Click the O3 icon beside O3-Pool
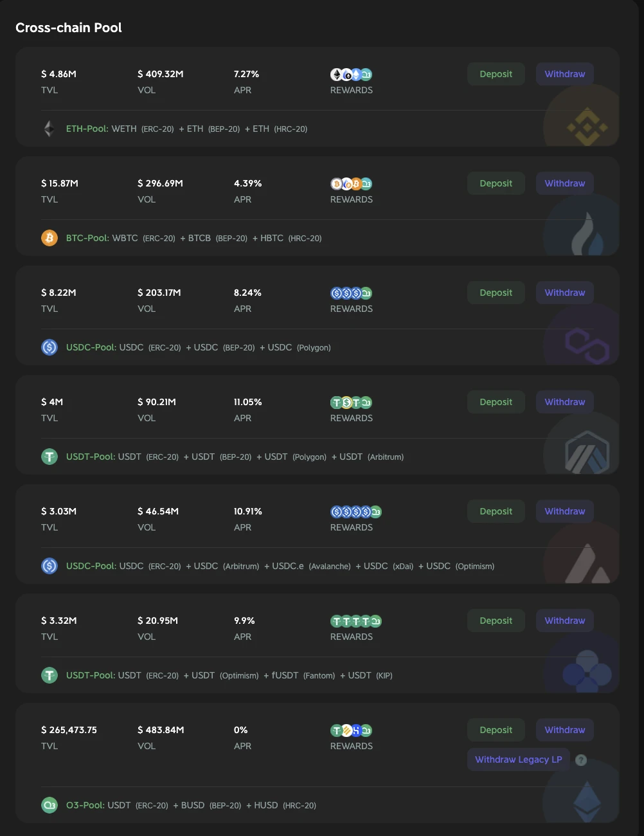 pos(49,805)
